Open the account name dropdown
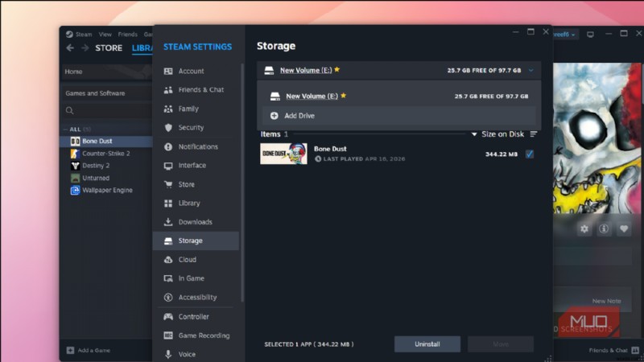Image resolution: width=644 pixels, height=362 pixels. [x=565, y=35]
